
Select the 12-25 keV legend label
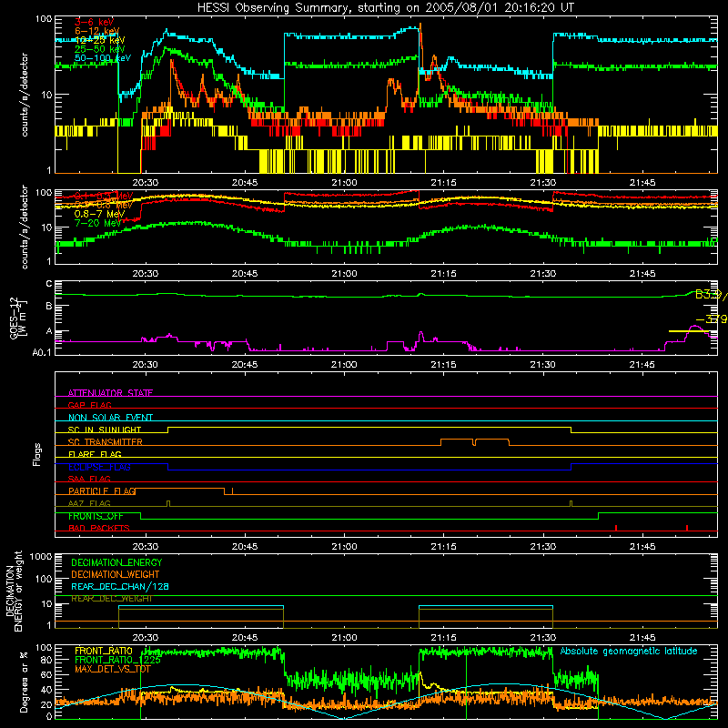pos(99,40)
